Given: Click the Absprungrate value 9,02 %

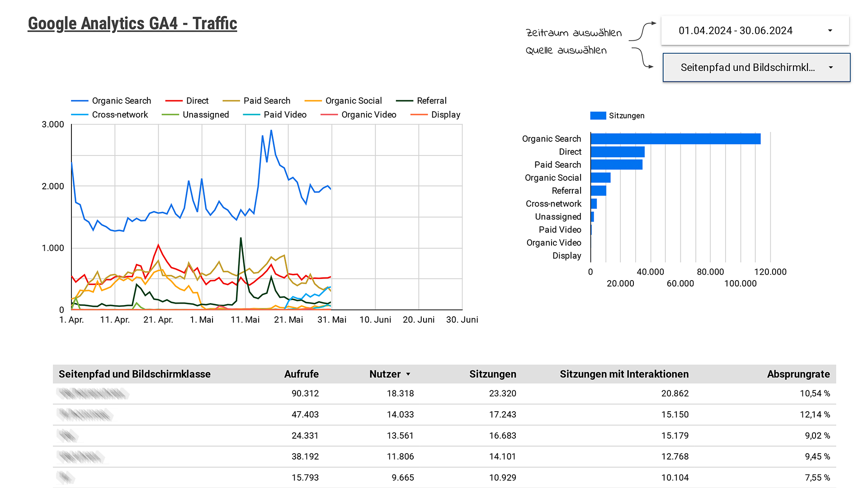Looking at the screenshot, I should [x=817, y=436].
